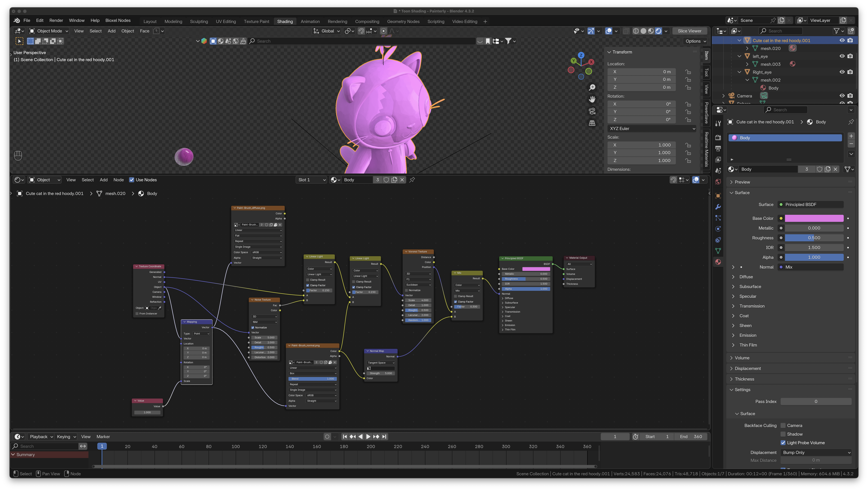Toggle Normalize checkbox in Noise Texture node

pos(253,327)
